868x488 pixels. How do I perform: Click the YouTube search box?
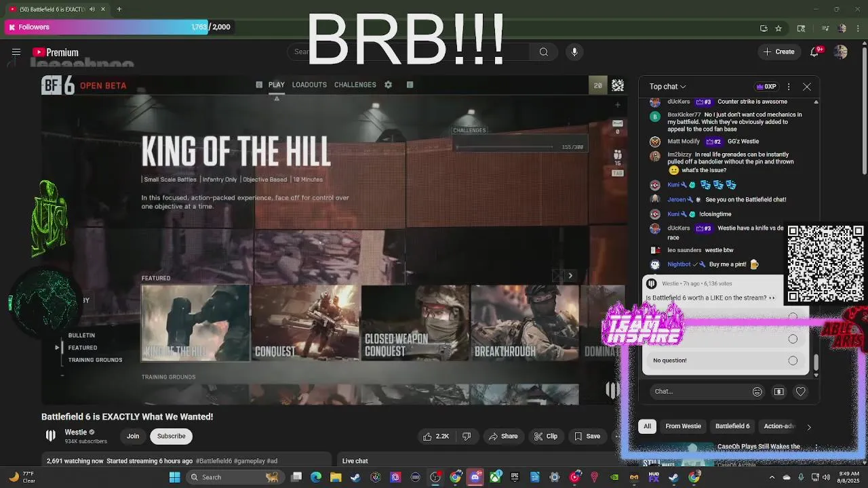click(x=407, y=52)
